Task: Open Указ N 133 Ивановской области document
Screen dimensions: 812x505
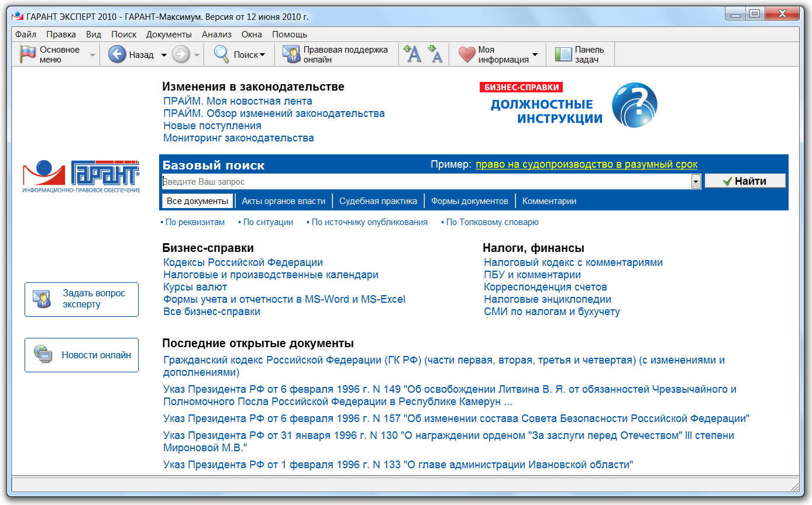Action: [x=398, y=465]
